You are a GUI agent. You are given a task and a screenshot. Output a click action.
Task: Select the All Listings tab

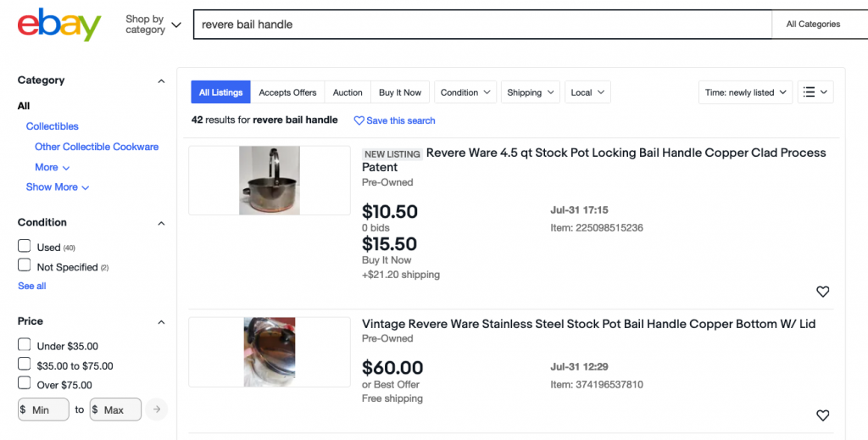pyautogui.click(x=221, y=92)
